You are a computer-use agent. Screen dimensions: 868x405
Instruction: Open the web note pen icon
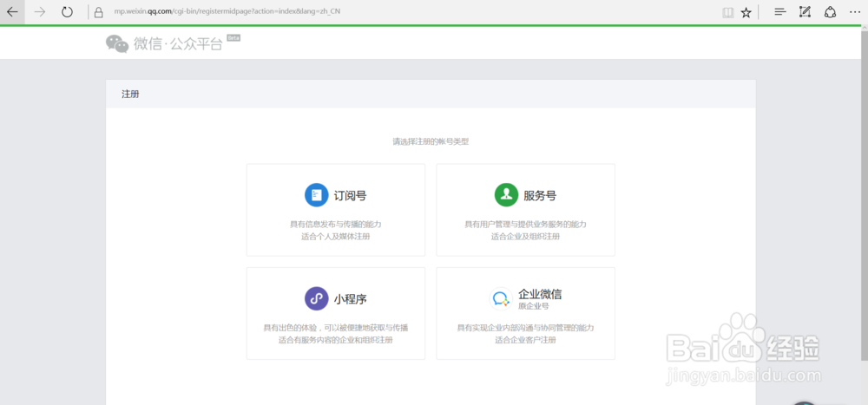tap(805, 12)
